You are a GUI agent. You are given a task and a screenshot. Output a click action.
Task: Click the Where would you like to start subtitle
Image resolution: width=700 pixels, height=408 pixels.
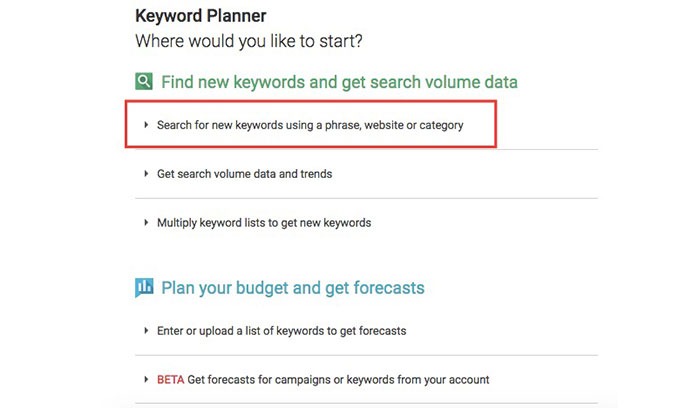249,41
